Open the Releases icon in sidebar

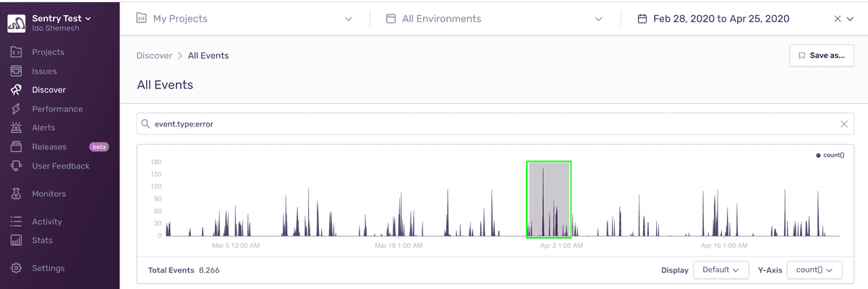point(16,147)
